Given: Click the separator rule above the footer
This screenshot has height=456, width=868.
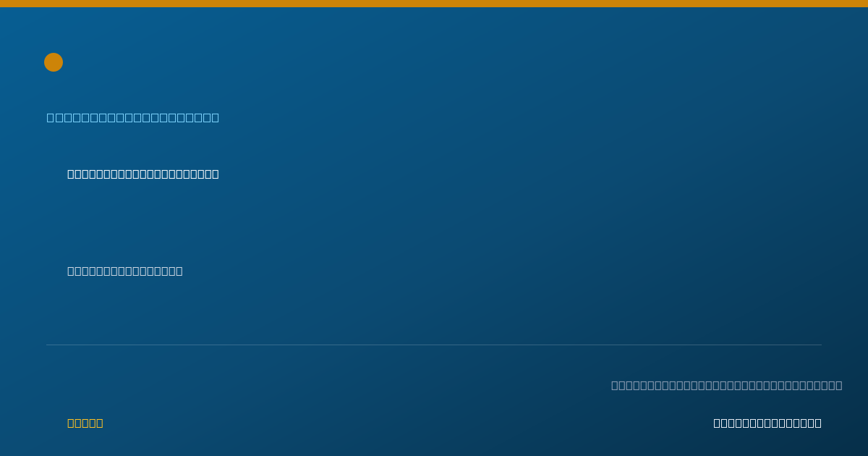Looking at the screenshot, I should coord(434,345).
